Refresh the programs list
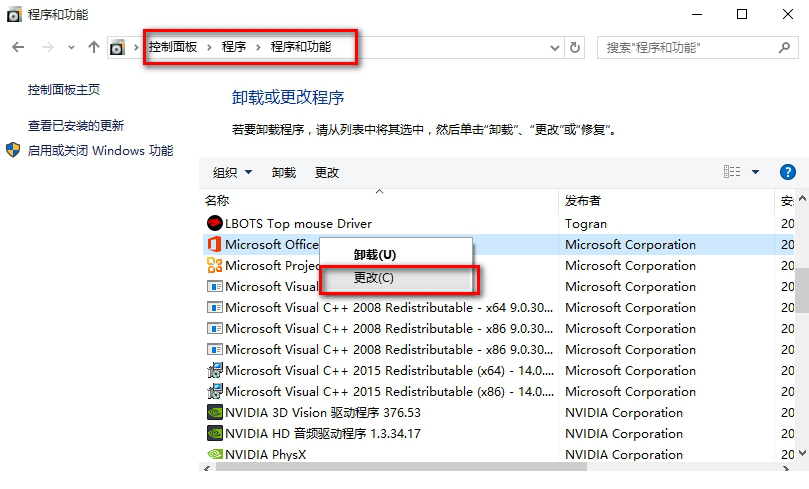 tap(574, 47)
